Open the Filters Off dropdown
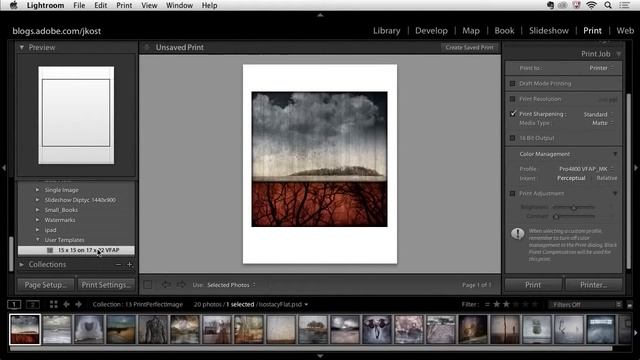The height and width of the screenshot is (360, 640). [585, 305]
